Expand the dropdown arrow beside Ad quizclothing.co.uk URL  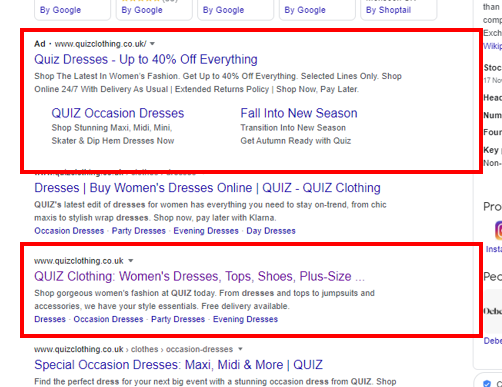tap(152, 44)
